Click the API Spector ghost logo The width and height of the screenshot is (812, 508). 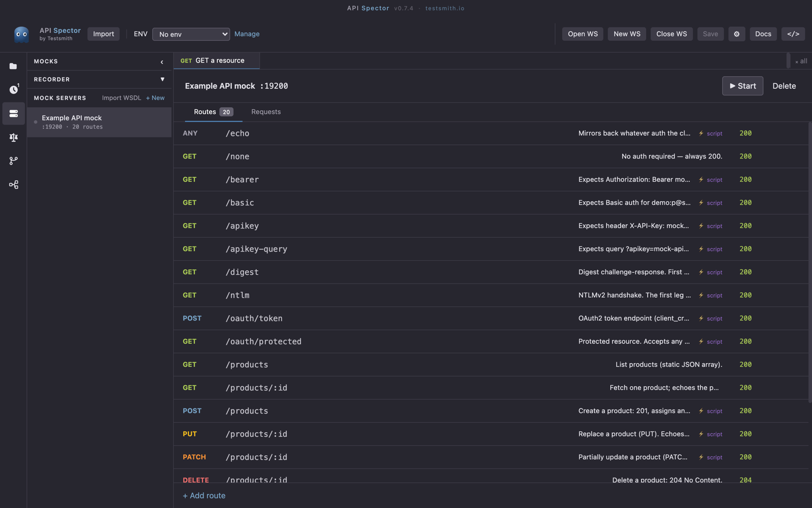(x=21, y=34)
